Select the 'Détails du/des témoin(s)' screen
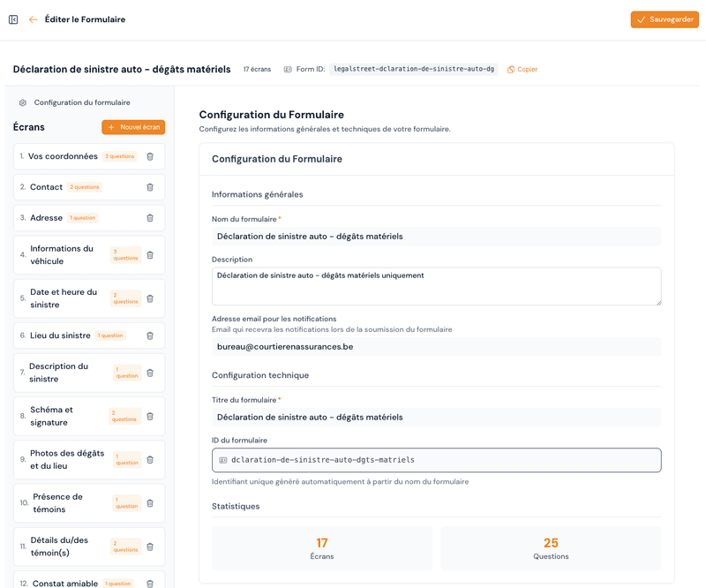The height and width of the screenshot is (588, 706). (62, 547)
